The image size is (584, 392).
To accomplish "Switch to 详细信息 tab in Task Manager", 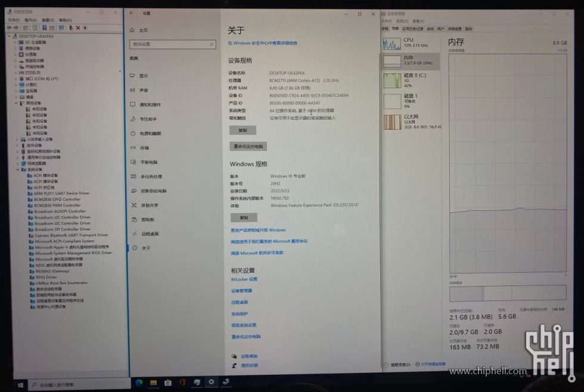I will click(x=454, y=29).
